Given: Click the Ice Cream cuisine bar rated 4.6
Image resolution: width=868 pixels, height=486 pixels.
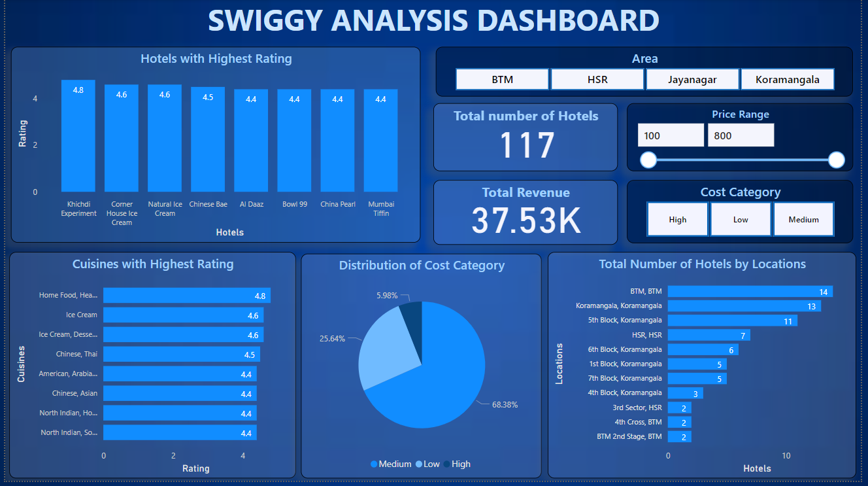Looking at the screenshot, I should click(x=183, y=315).
